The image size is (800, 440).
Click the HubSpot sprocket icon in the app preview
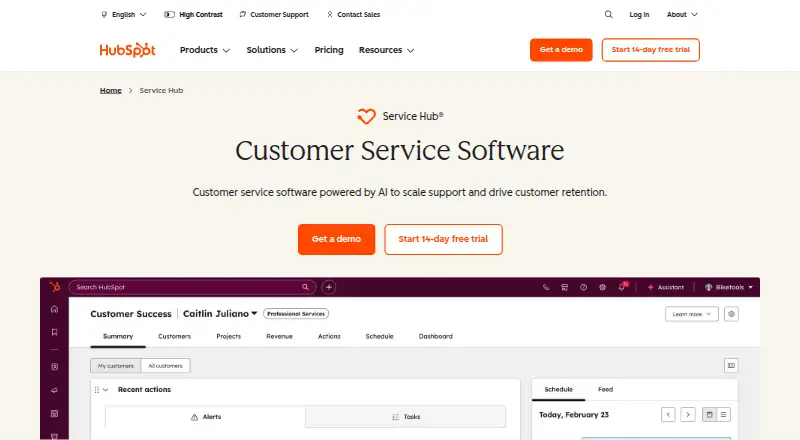pyautogui.click(x=55, y=287)
